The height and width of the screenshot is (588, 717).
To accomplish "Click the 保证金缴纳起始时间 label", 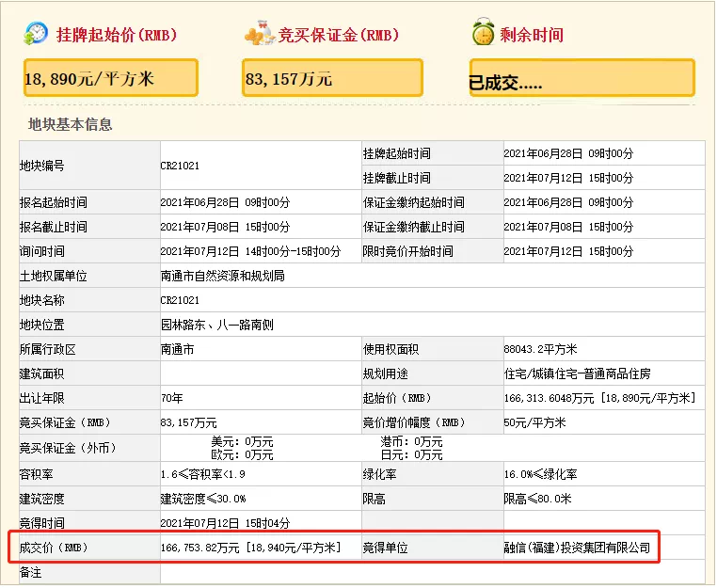I will click(x=413, y=202).
